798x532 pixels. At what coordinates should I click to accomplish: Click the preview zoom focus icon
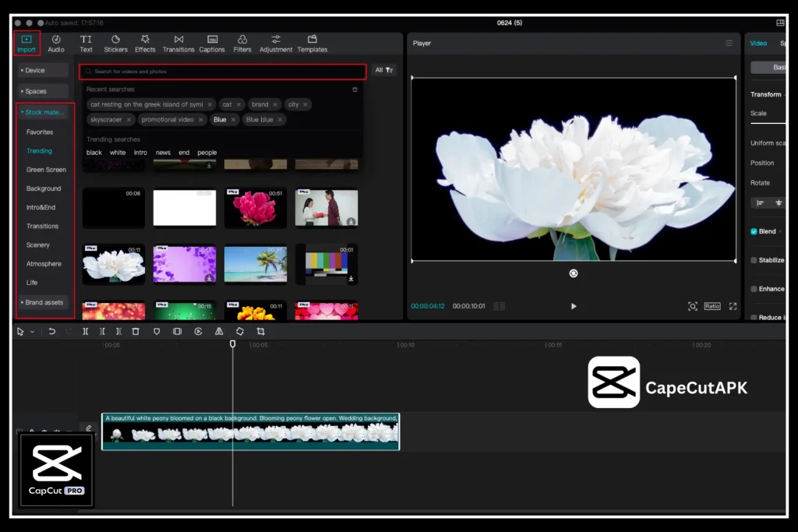(x=693, y=306)
